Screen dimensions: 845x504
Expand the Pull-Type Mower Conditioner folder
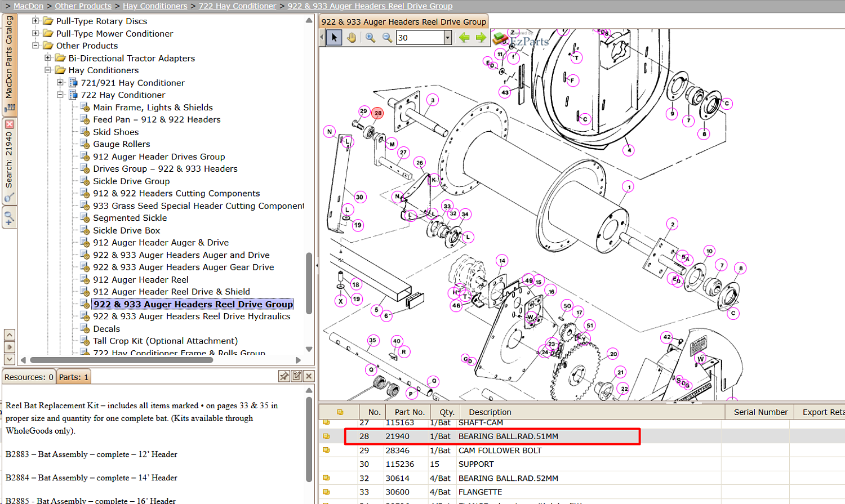35,33
